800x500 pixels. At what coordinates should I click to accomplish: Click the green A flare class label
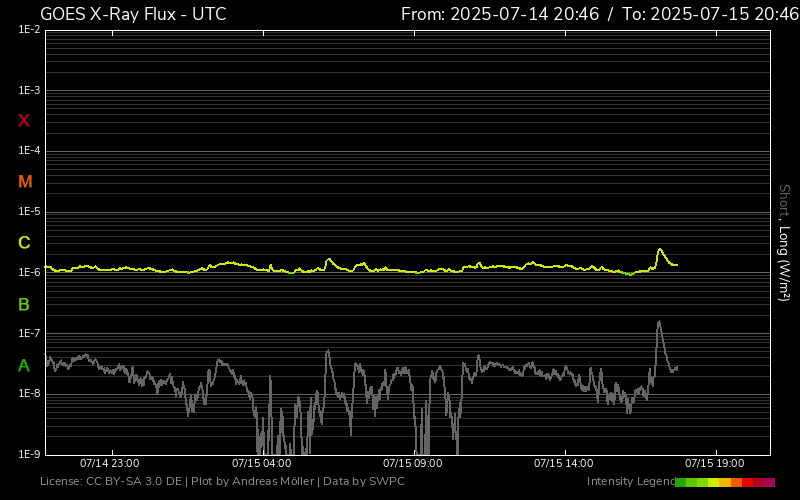pyautogui.click(x=24, y=366)
